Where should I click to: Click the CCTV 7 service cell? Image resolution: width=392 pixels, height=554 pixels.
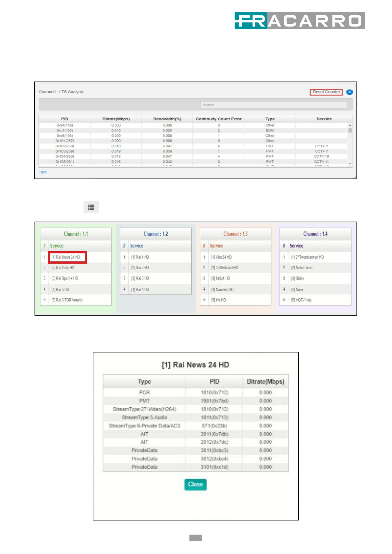click(322, 151)
